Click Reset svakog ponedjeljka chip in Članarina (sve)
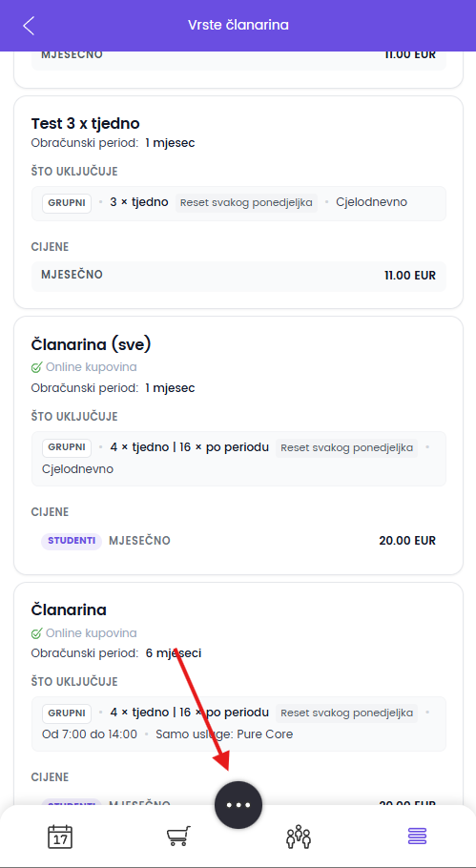476x868 pixels. pyautogui.click(x=347, y=448)
